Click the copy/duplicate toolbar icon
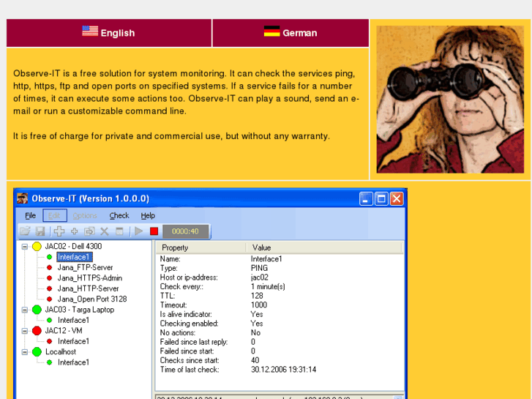Viewport: 532px width, 399px height. point(89,231)
